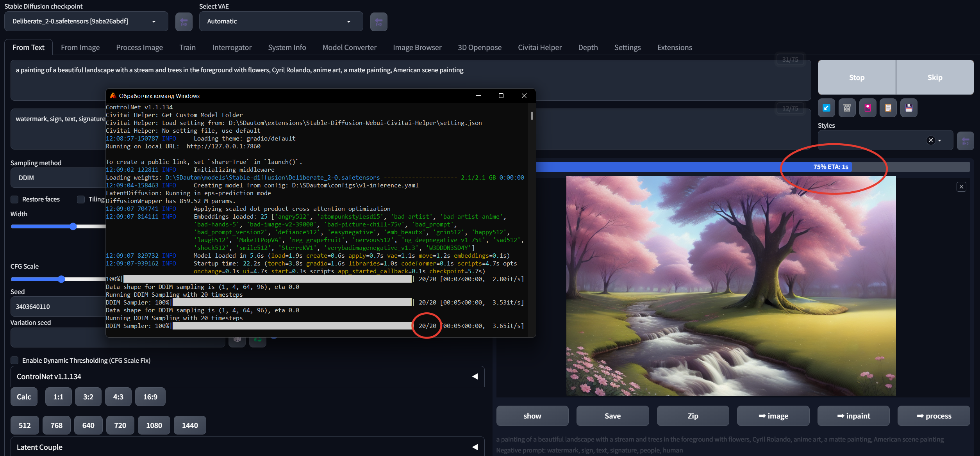Open the Select VAE dropdown
This screenshot has height=456, width=980.
click(280, 21)
